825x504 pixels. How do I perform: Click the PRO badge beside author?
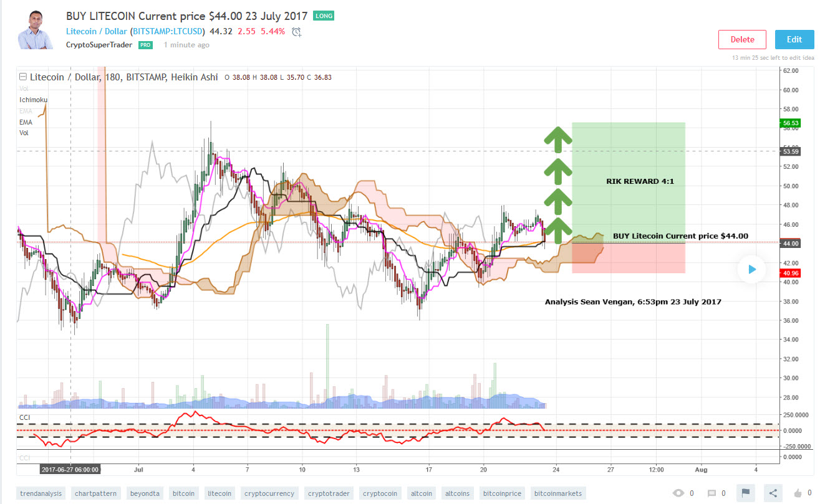(145, 45)
